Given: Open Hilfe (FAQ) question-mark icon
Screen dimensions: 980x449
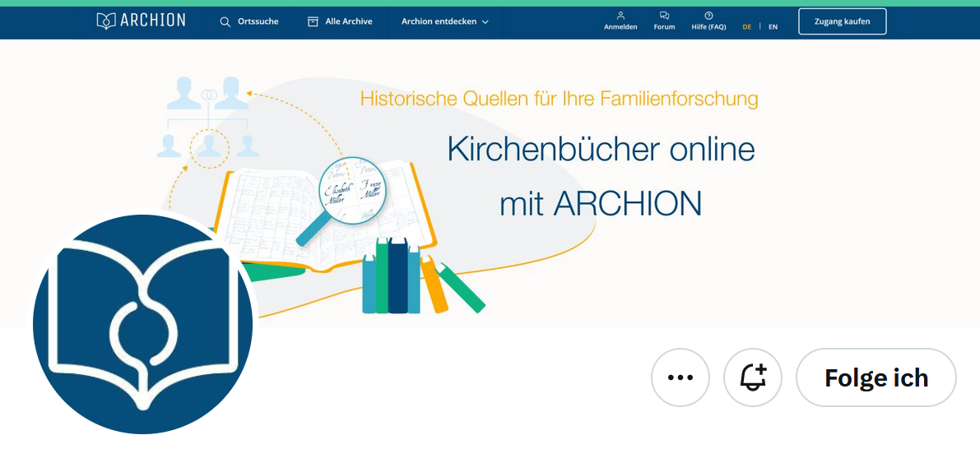Looking at the screenshot, I should click(x=708, y=16).
